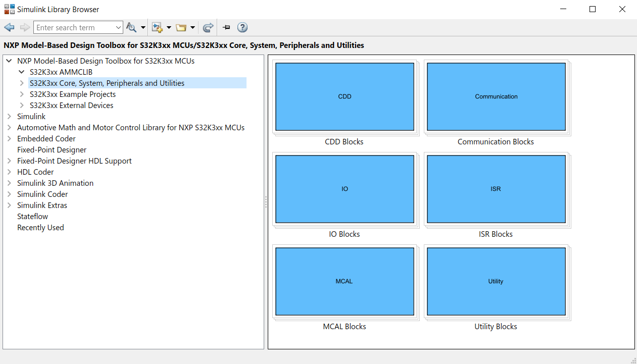Select the MCAL library block
The height and width of the screenshot is (364, 637).
(x=345, y=281)
